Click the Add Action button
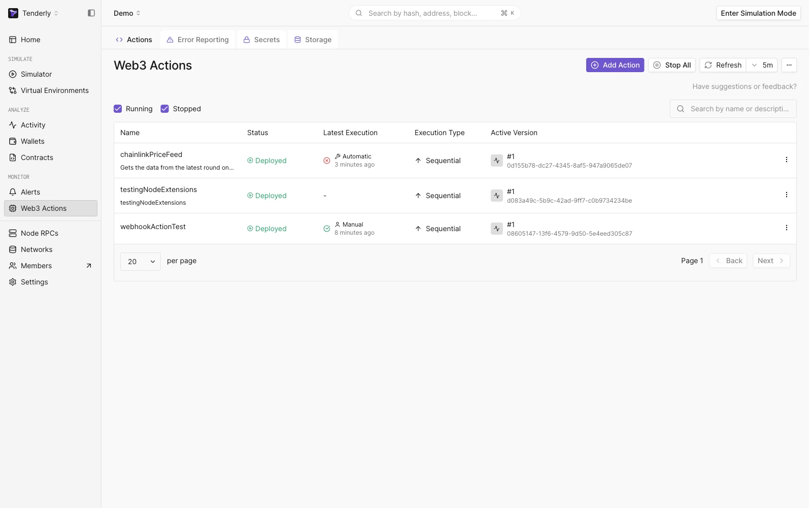This screenshot has width=812, height=508. [x=615, y=65]
